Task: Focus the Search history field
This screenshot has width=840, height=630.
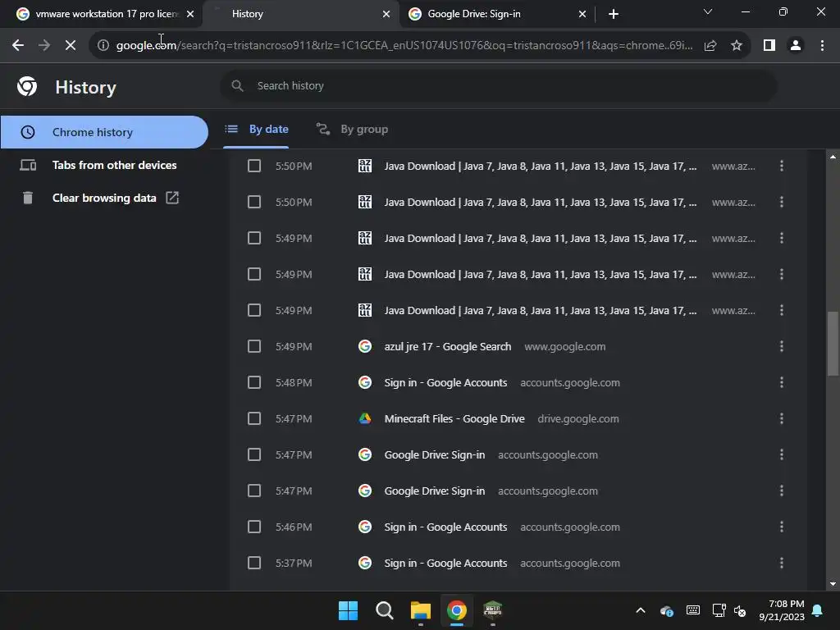Action: click(498, 85)
